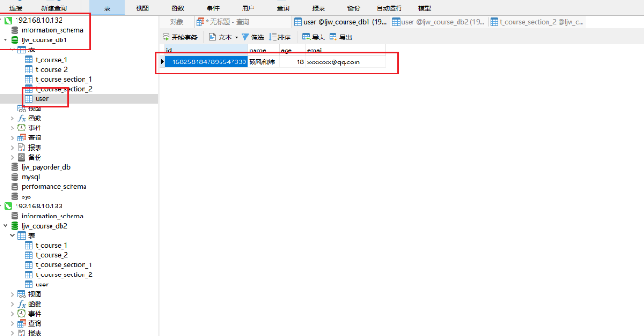Click the 192.168.10.132 connection icon
Image resolution: width=644 pixels, height=336 pixels.
tap(7, 20)
